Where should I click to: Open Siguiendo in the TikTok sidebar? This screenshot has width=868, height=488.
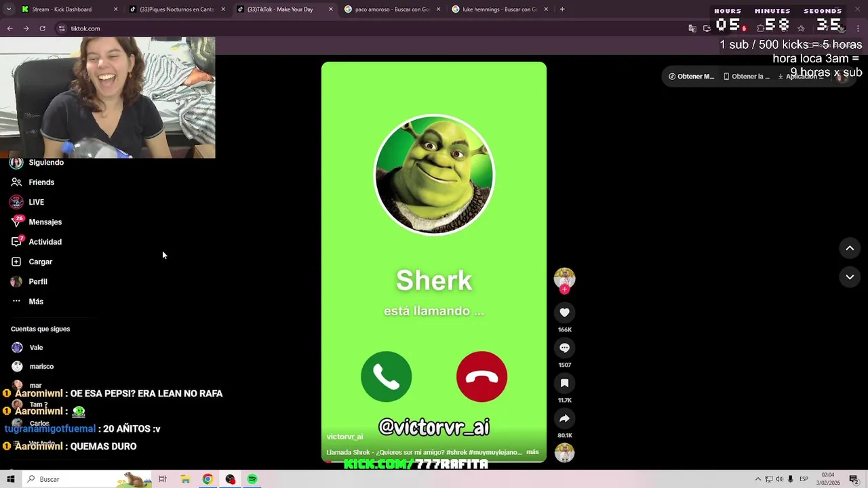37,163
